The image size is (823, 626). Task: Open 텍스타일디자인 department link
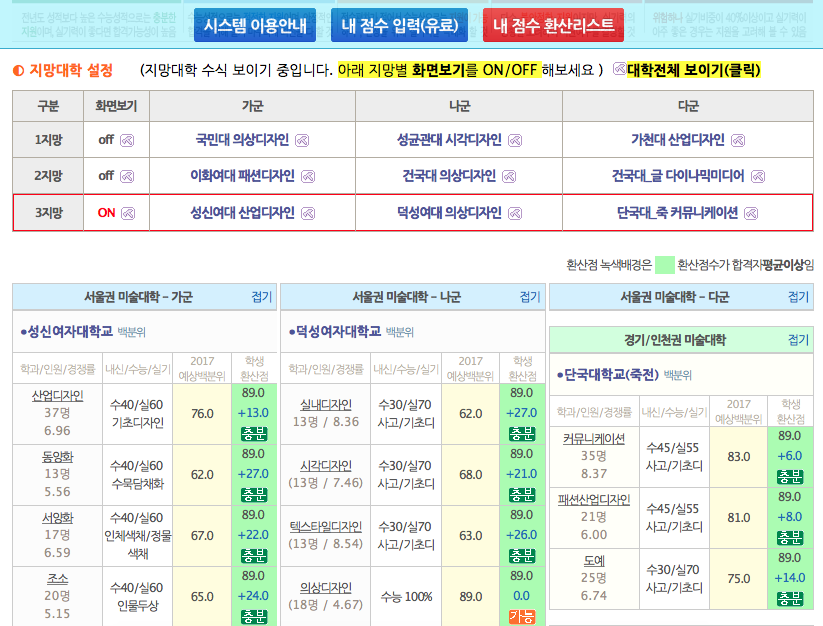pyautogui.click(x=326, y=526)
